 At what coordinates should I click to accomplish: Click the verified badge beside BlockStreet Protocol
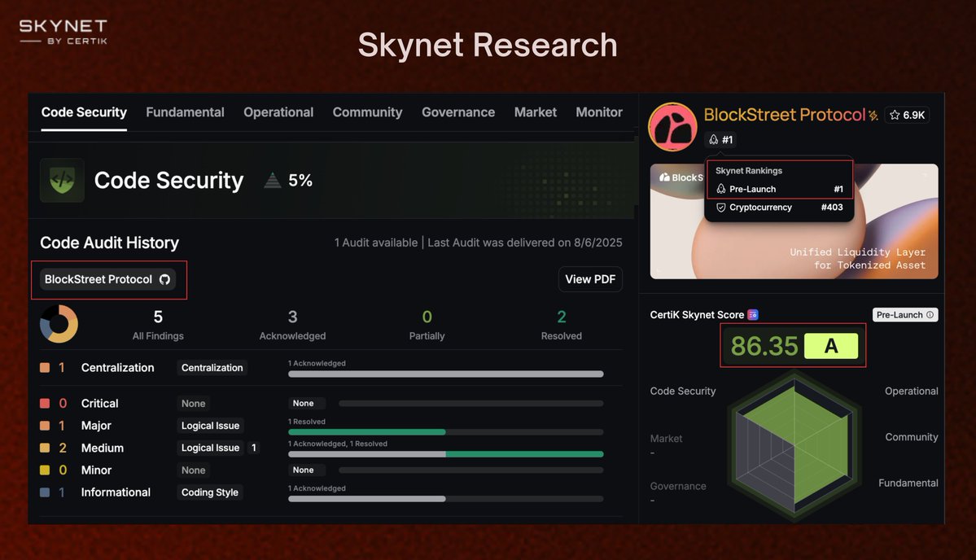(873, 115)
